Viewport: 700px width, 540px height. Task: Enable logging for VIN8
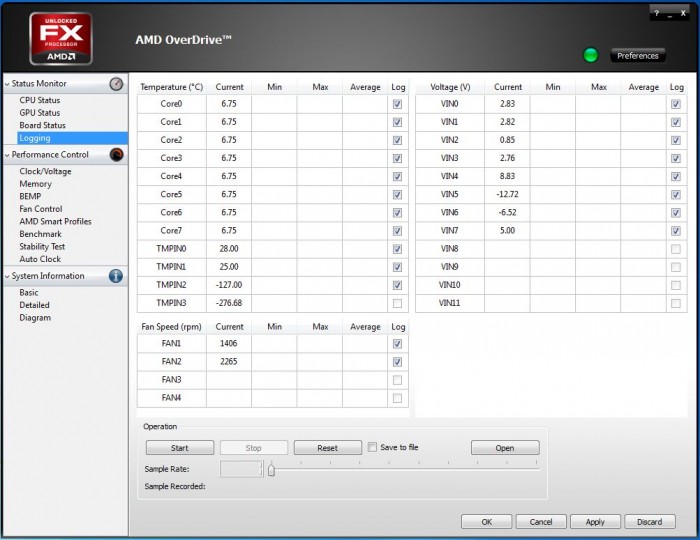tap(675, 249)
